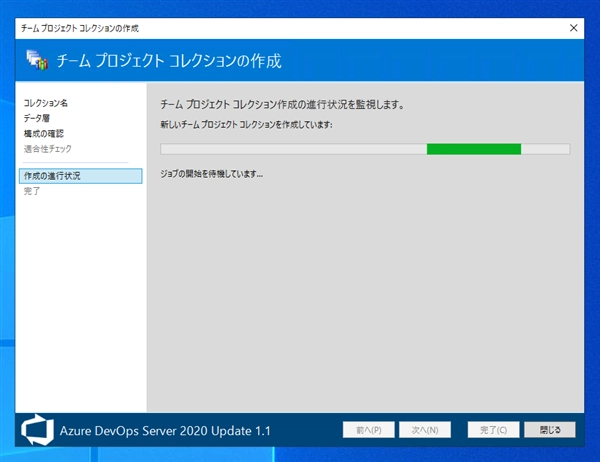This screenshot has width=600, height=462.
Task: Click the ジョブの開始を待機しています status text
Action: point(212,174)
